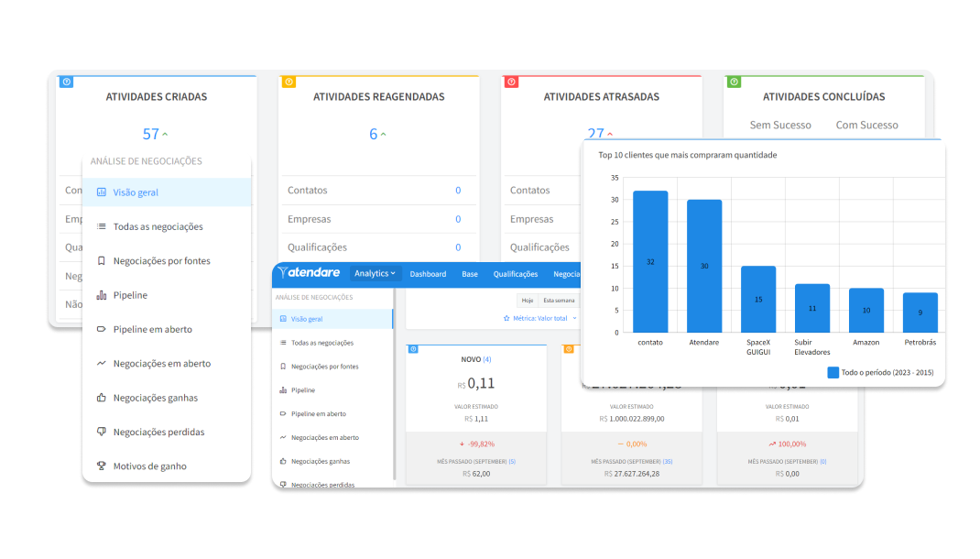Click the 0 value in Reagendadas Empresas row
This screenshot has width=980, height=559.
tap(458, 219)
